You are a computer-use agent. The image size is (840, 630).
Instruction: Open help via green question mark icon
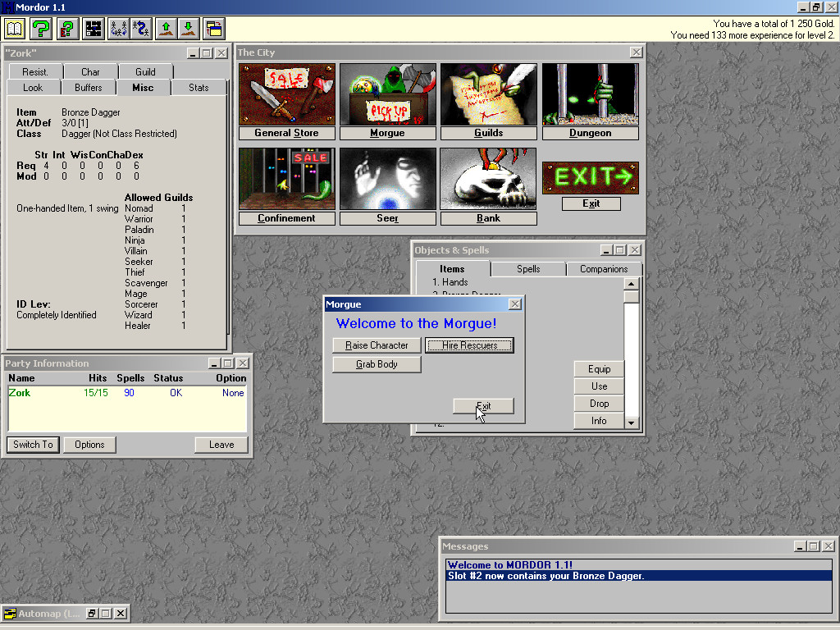[41, 29]
